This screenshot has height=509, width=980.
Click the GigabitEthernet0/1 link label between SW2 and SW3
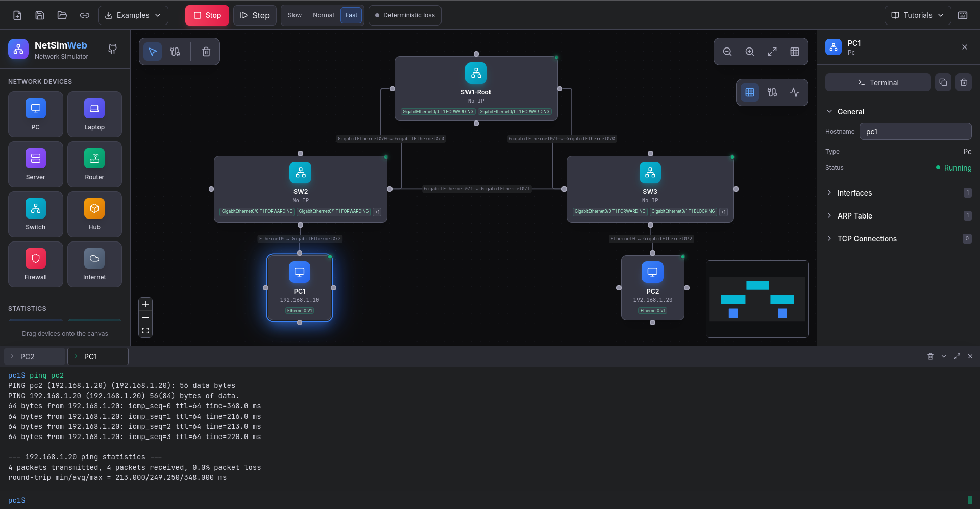(477, 189)
